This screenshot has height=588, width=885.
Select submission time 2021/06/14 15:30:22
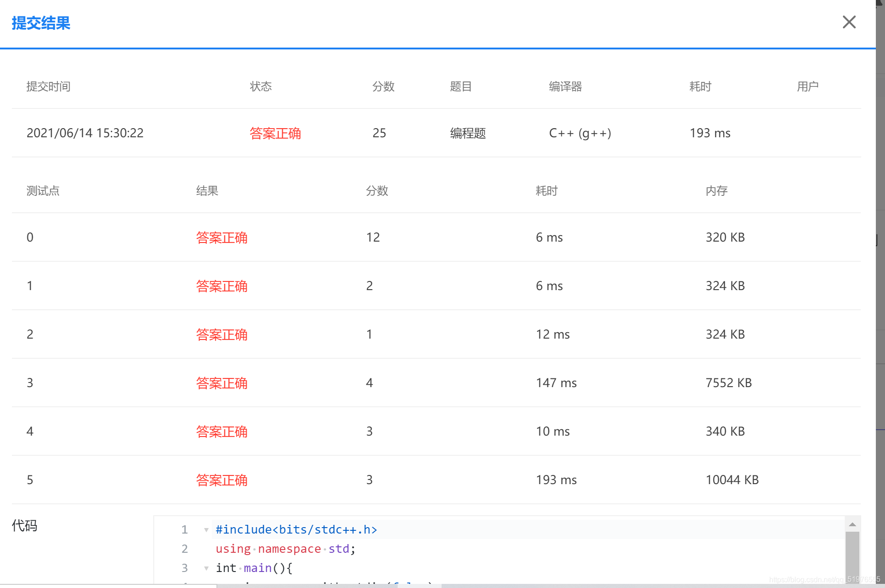point(85,133)
